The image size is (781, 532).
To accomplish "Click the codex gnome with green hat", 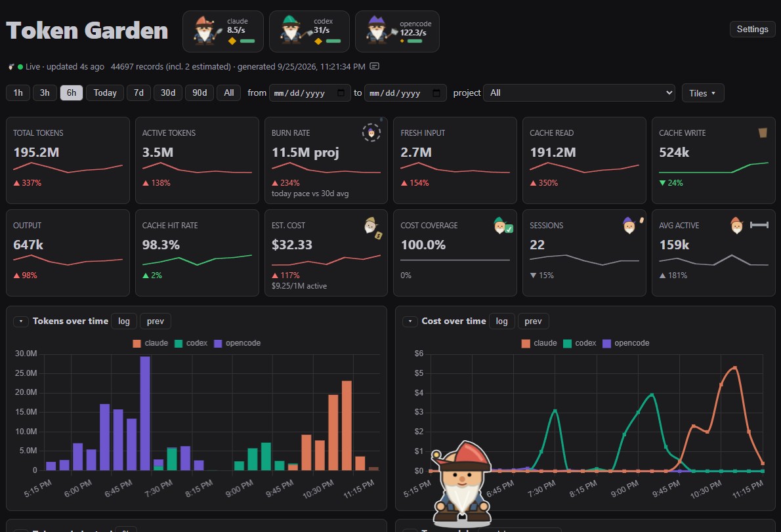I will tap(295, 30).
